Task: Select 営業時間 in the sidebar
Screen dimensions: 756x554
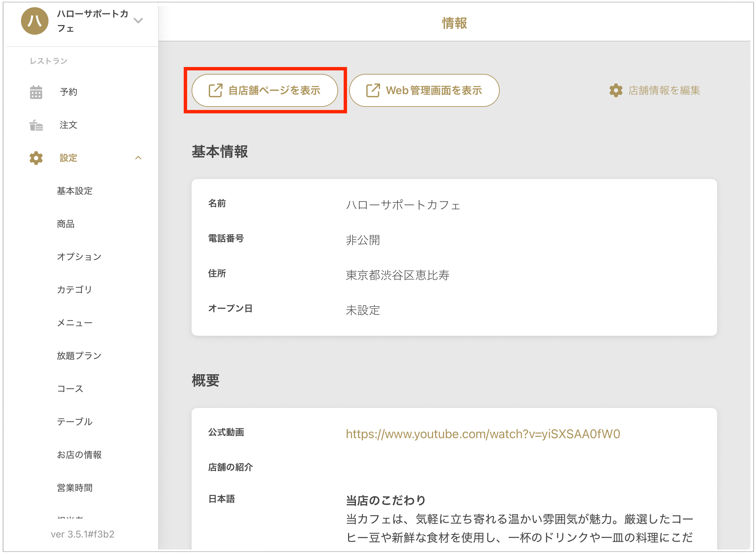Action: coord(75,488)
